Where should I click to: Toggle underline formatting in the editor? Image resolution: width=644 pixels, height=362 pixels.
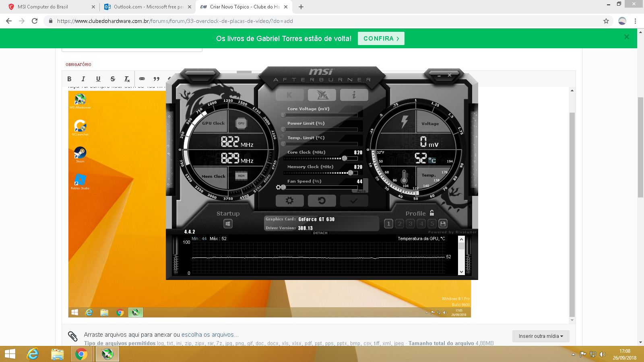(x=98, y=79)
